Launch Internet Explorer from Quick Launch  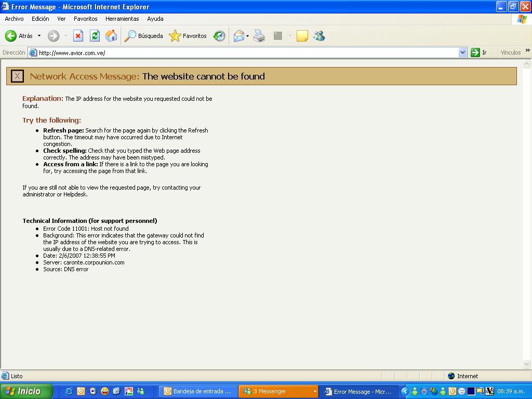[69, 391]
